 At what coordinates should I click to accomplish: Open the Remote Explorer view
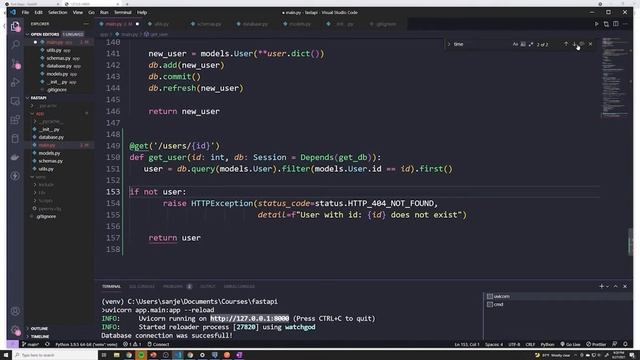(16, 101)
